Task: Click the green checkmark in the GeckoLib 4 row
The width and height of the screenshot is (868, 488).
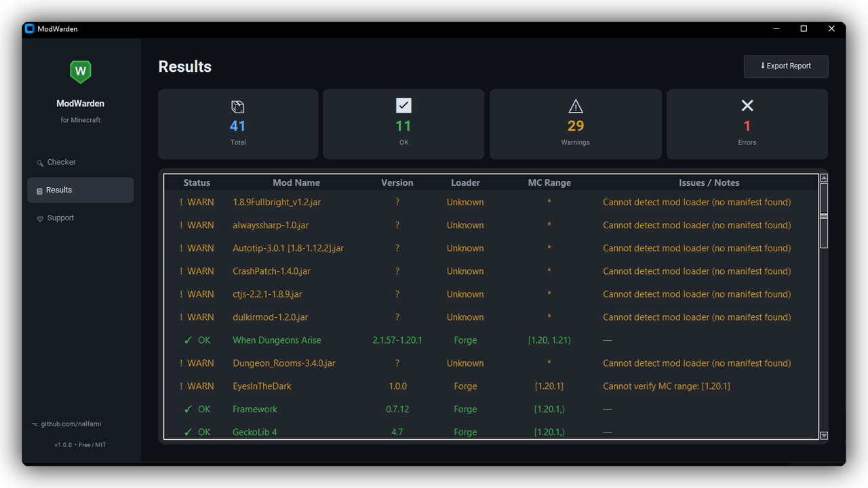Action: click(188, 432)
